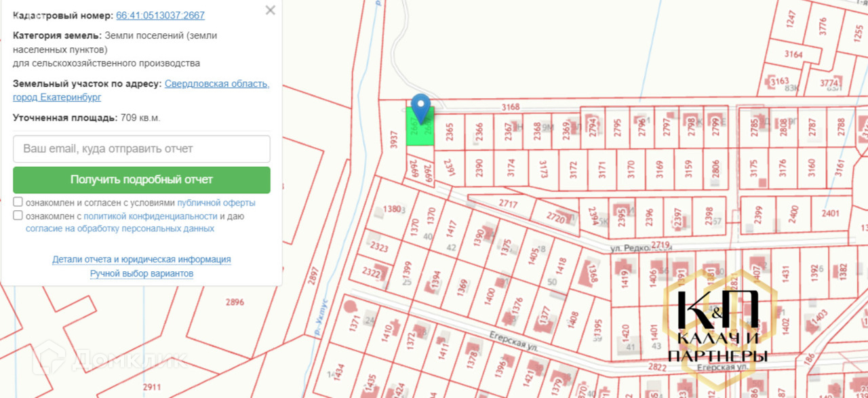The height and width of the screenshot is (398, 868).
Task: Select parcel 1408 on the map
Action: [574, 321]
